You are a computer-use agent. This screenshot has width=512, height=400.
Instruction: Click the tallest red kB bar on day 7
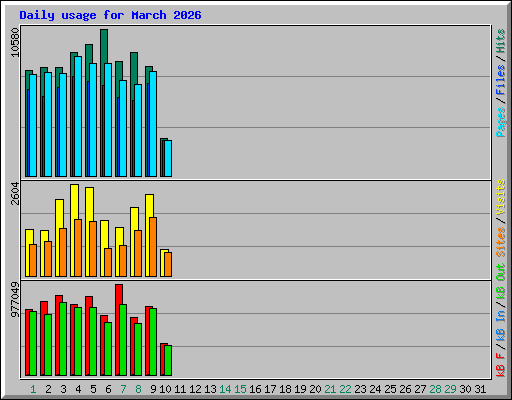[119, 294]
